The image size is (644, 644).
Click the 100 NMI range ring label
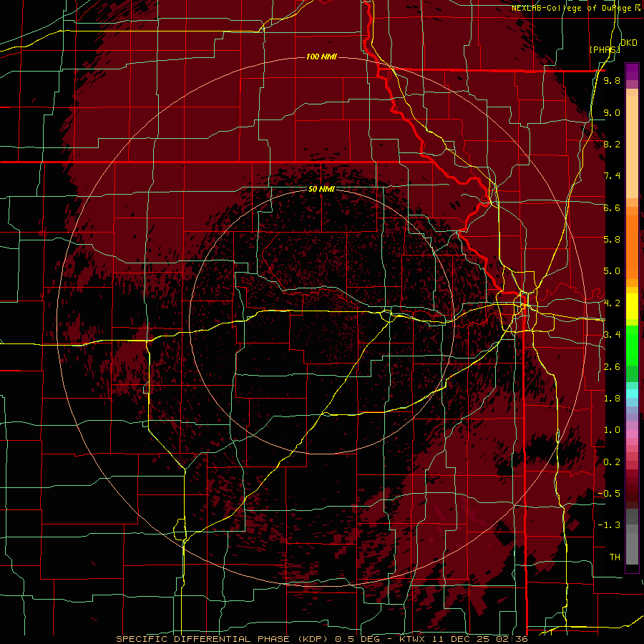(x=321, y=57)
